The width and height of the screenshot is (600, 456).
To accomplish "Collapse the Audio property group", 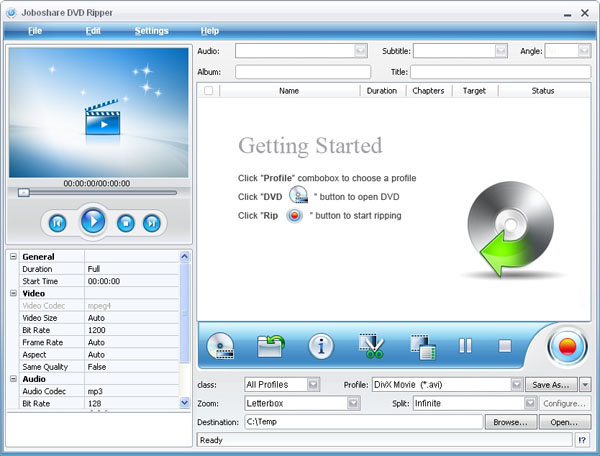I will (13, 379).
